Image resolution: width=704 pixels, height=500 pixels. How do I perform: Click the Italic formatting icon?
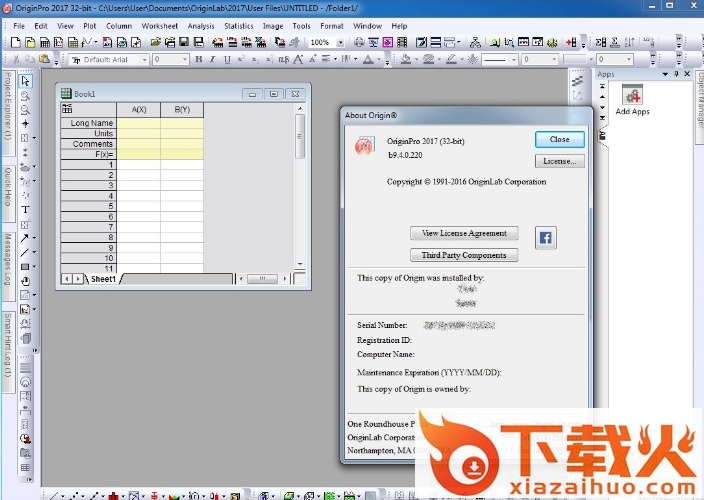coord(212,60)
